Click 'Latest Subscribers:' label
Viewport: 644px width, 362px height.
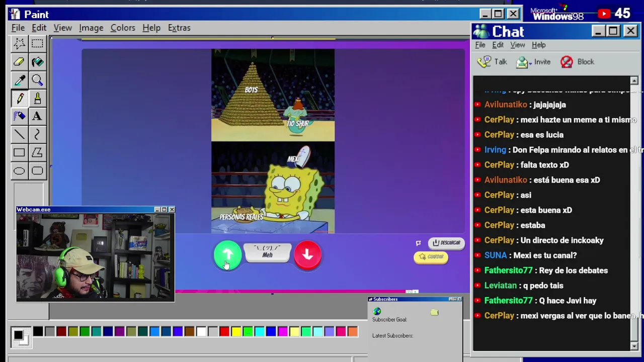tap(392, 336)
